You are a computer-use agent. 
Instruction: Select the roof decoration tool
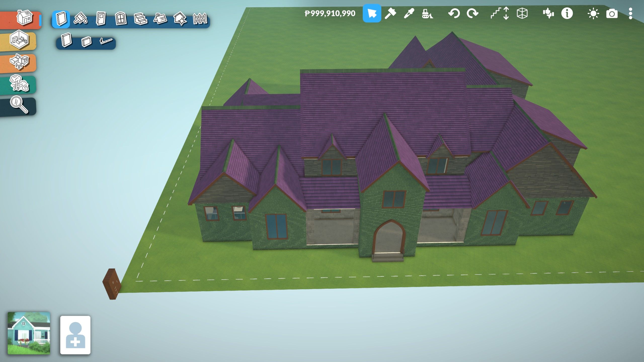click(180, 19)
